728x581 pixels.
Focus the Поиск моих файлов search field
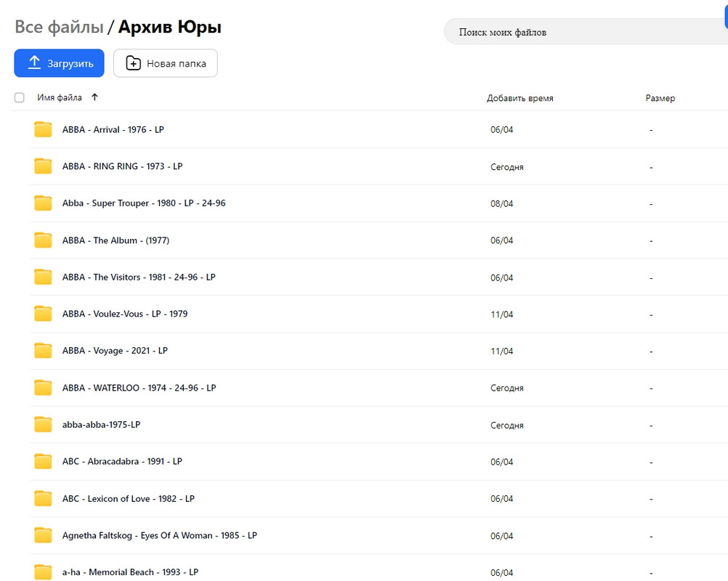tap(586, 31)
